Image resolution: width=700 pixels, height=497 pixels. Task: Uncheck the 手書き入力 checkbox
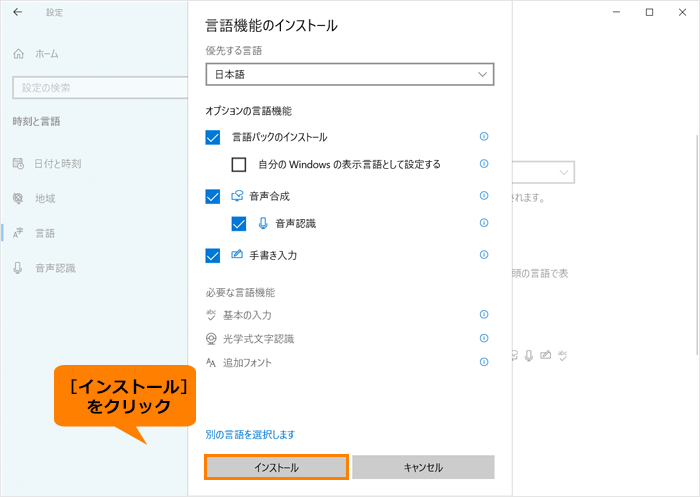click(x=212, y=256)
